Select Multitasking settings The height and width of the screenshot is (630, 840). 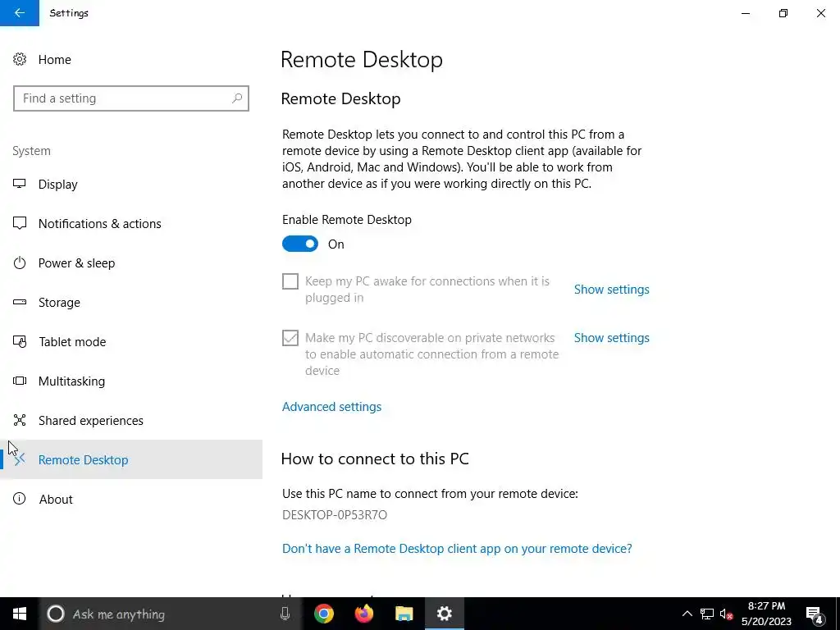click(131, 381)
